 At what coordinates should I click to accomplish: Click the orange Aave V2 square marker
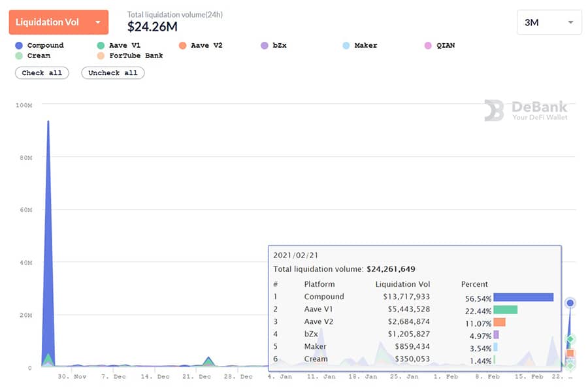570,353
